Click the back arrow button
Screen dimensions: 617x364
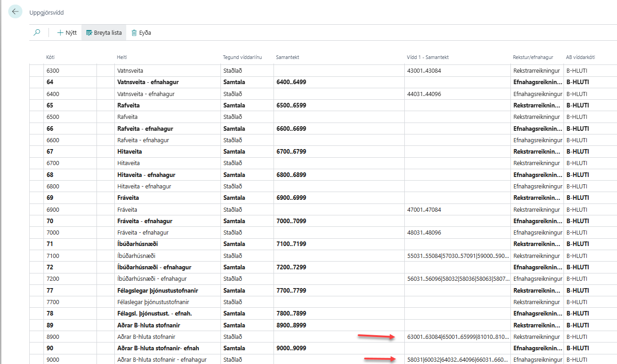(x=16, y=12)
